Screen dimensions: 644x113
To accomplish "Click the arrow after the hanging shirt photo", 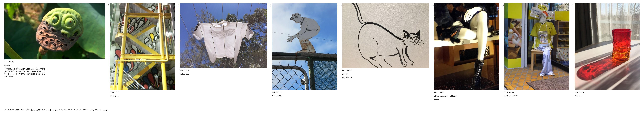I will pyautogui.click(x=270, y=5).
